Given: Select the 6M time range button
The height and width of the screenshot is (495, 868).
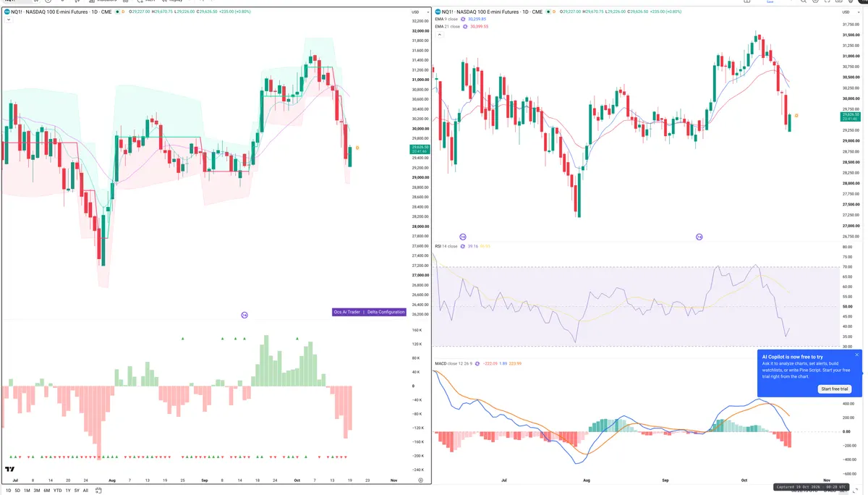Looking at the screenshot, I should pos(46,490).
